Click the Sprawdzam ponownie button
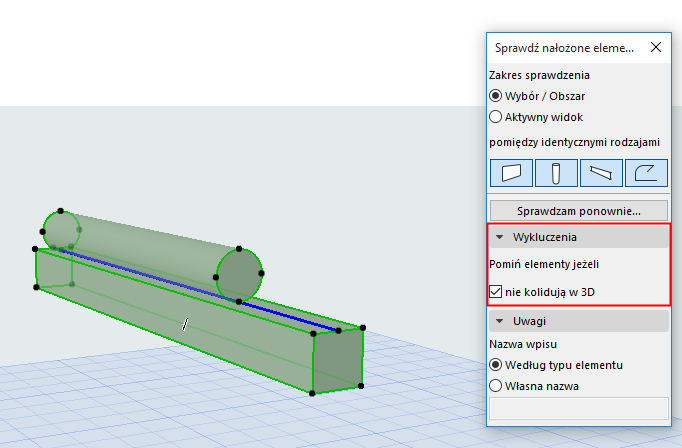Viewport: 682px width, 448px height. [x=579, y=211]
